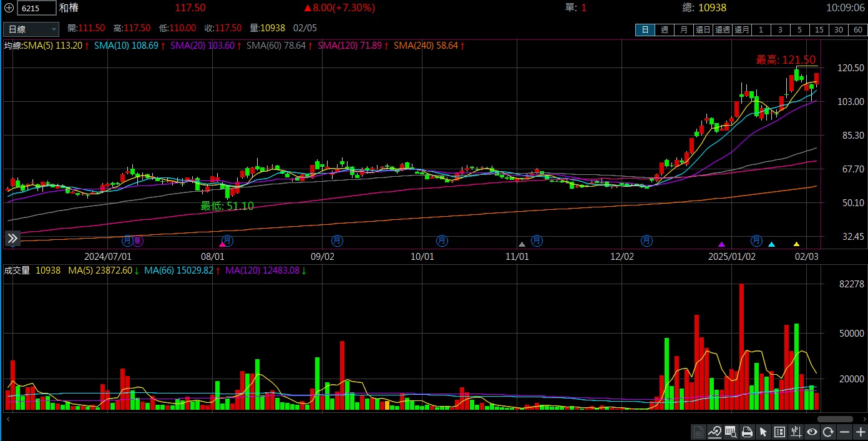Click the refresh chart icon
This screenshot has width=868, height=441.
click(828, 432)
